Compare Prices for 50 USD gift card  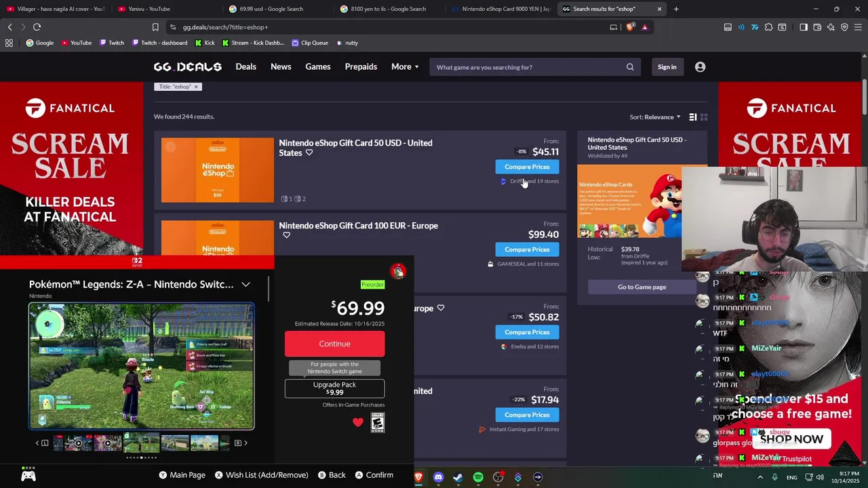click(x=527, y=167)
